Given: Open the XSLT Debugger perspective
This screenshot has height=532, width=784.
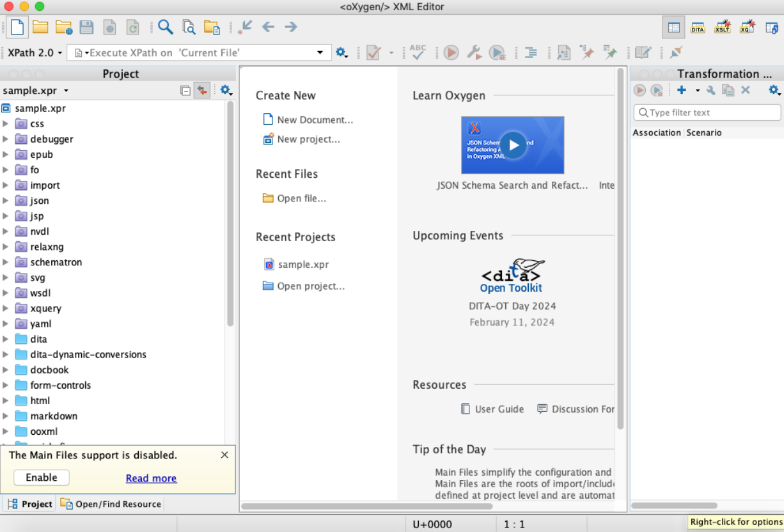Looking at the screenshot, I should click(723, 27).
